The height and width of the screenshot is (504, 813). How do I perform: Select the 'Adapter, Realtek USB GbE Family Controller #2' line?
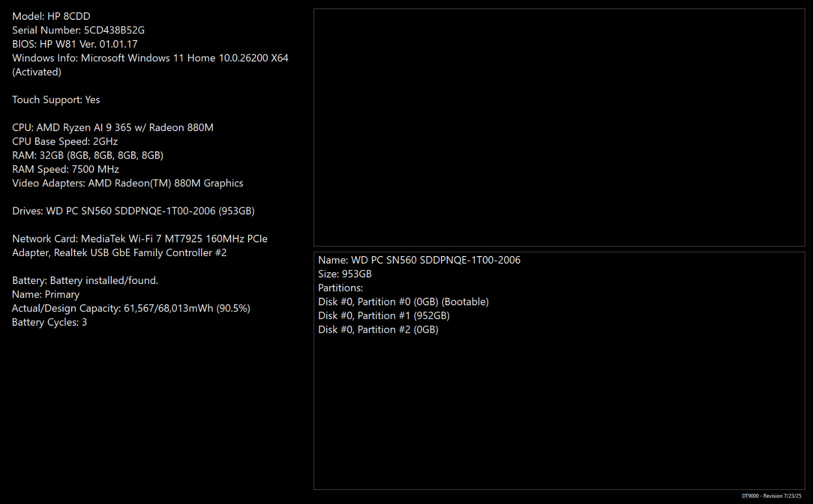119,253
